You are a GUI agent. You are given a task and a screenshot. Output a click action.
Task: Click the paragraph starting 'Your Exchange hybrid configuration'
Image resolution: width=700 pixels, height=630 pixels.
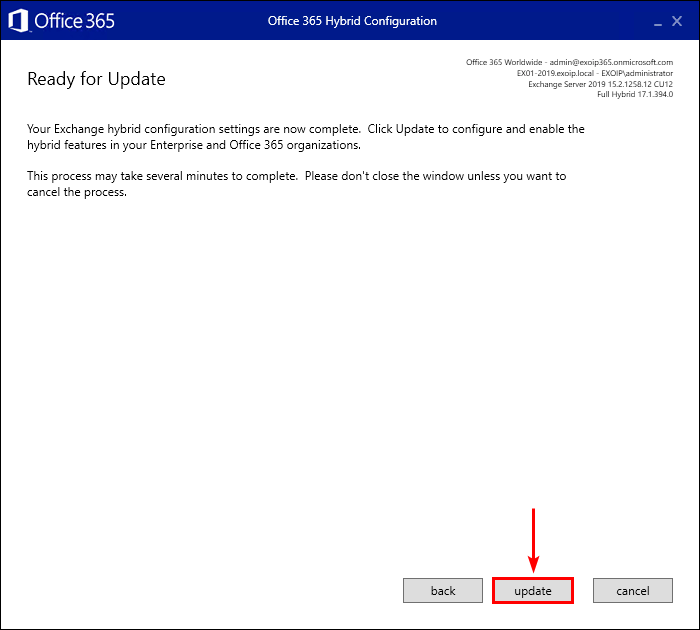[306, 137]
